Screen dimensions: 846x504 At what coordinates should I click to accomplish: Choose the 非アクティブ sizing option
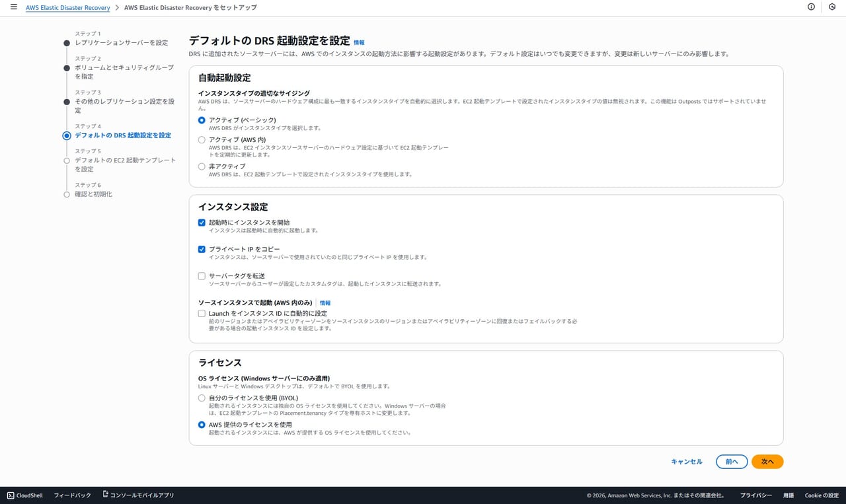202,166
